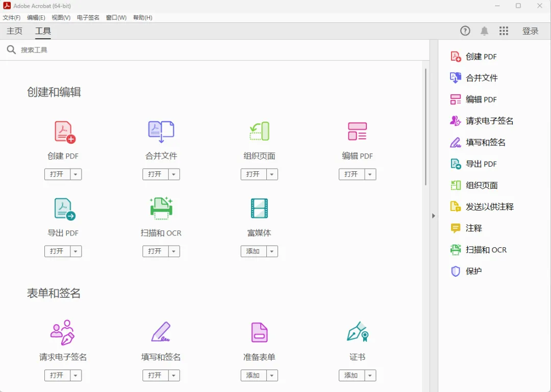
Task: Open the 视图(V) menu
Action: [61, 17]
